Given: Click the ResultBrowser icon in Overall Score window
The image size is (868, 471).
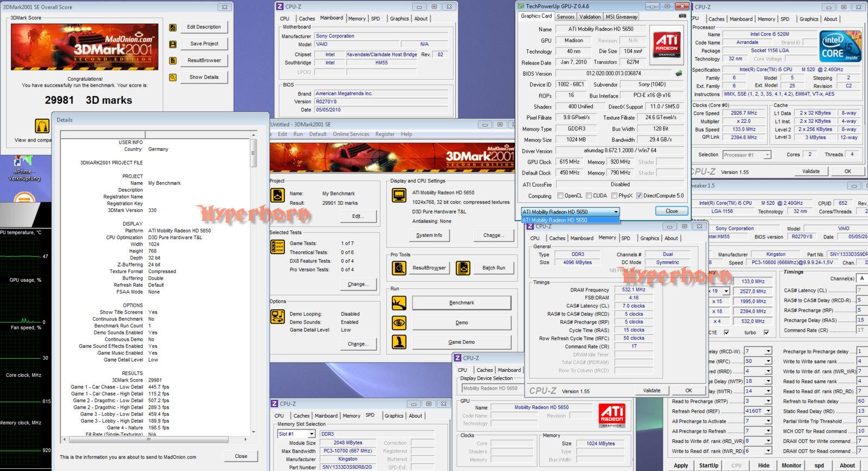Looking at the screenshot, I should 173,61.
